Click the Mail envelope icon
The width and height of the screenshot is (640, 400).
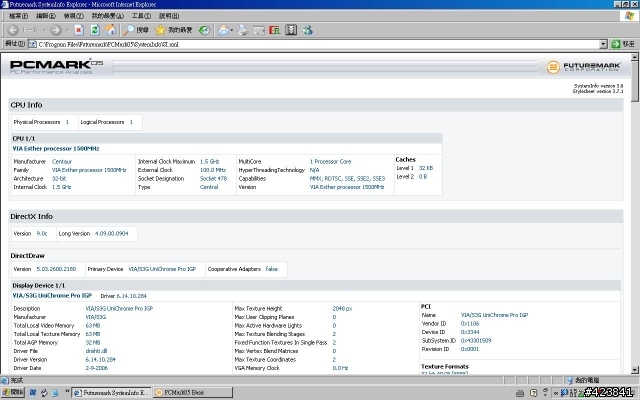223,30
